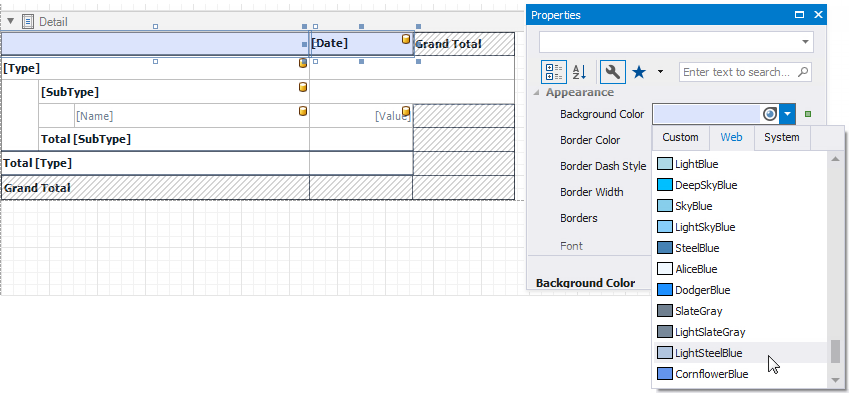This screenshot has height=393, width=849.
Task: Select the Total [Type] cell
Action: coord(155,163)
